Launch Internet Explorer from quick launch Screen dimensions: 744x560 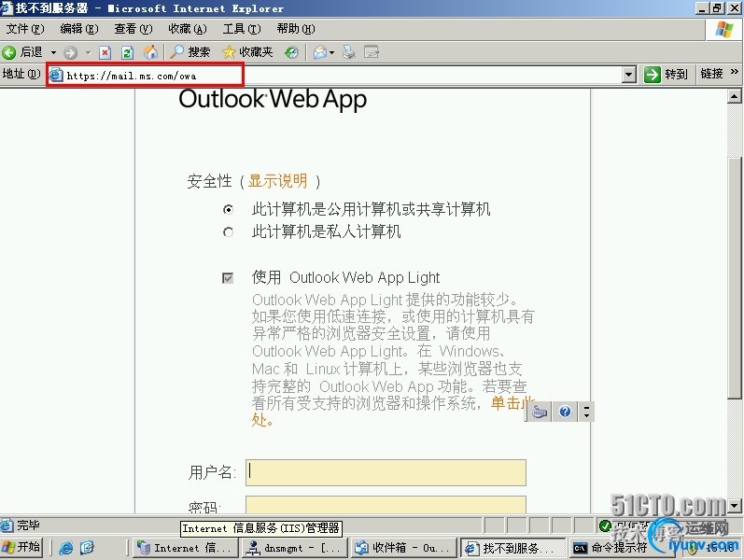(65, 548)
